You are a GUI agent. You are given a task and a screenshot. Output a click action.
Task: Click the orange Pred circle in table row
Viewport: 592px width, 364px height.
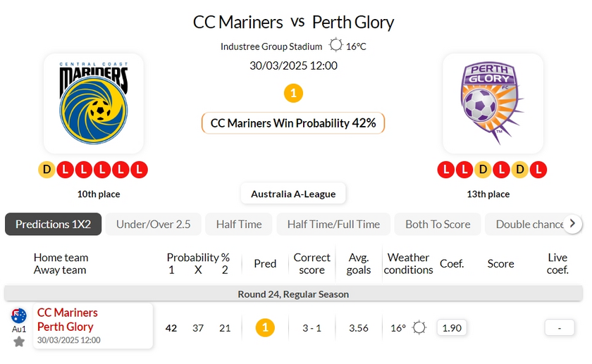265,327
